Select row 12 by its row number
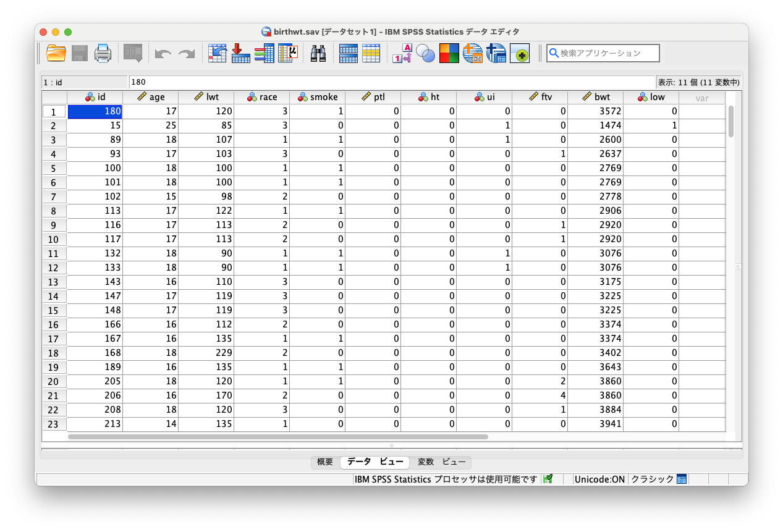783x532 pixels. (x=54, y=268)
